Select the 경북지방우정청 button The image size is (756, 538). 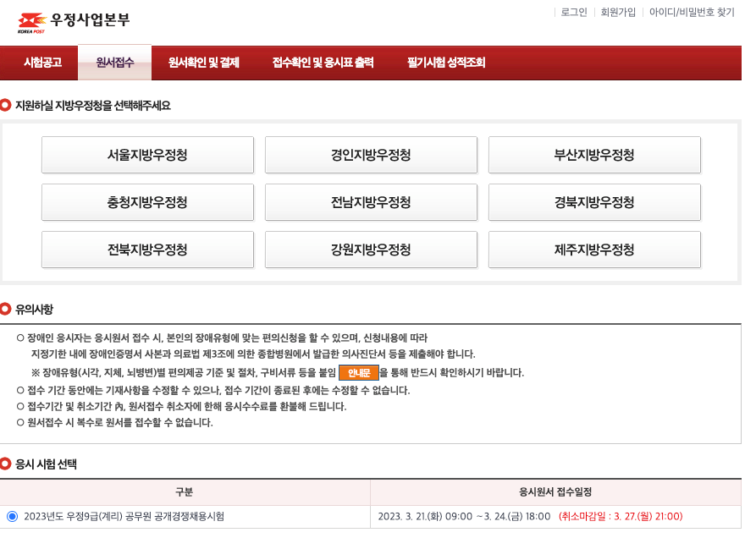tap(594, 202)
